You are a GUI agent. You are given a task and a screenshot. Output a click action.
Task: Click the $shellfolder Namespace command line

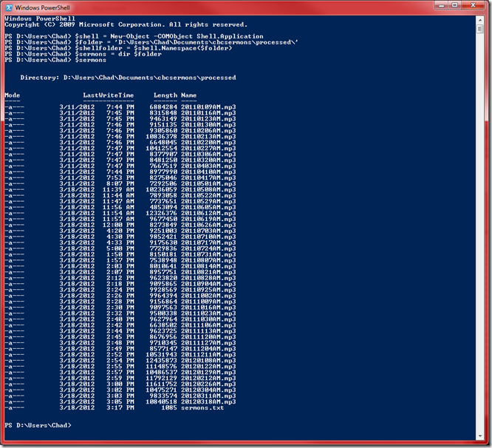[x=118, y=48]
